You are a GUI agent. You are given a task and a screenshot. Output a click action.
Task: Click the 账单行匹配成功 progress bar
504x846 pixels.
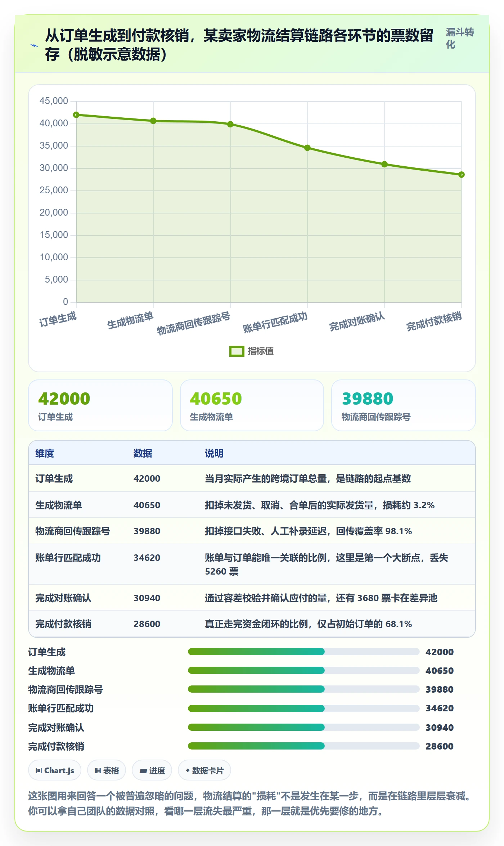point(303,708)
